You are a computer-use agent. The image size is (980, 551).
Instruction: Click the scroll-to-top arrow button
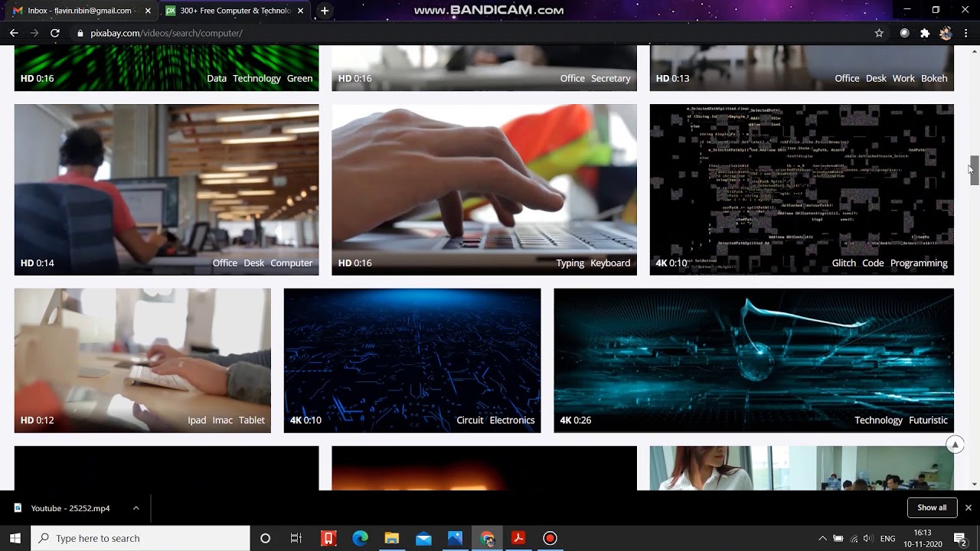click(x=955, y=444)
